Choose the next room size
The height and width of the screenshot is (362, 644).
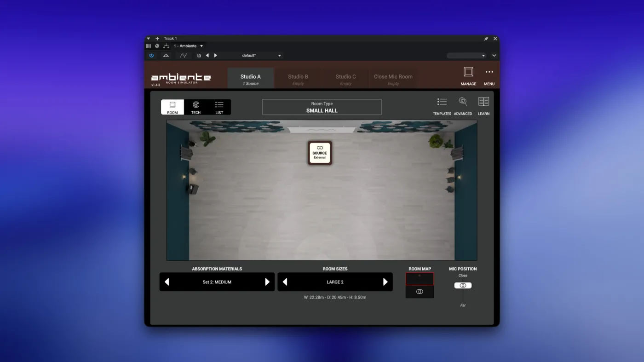coord(385,282)
